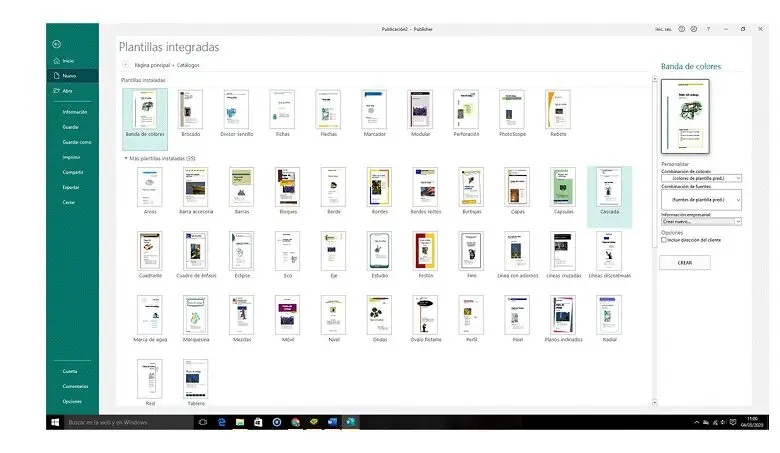Open Comentarios in the sidebar

click(x=75, y=386)
